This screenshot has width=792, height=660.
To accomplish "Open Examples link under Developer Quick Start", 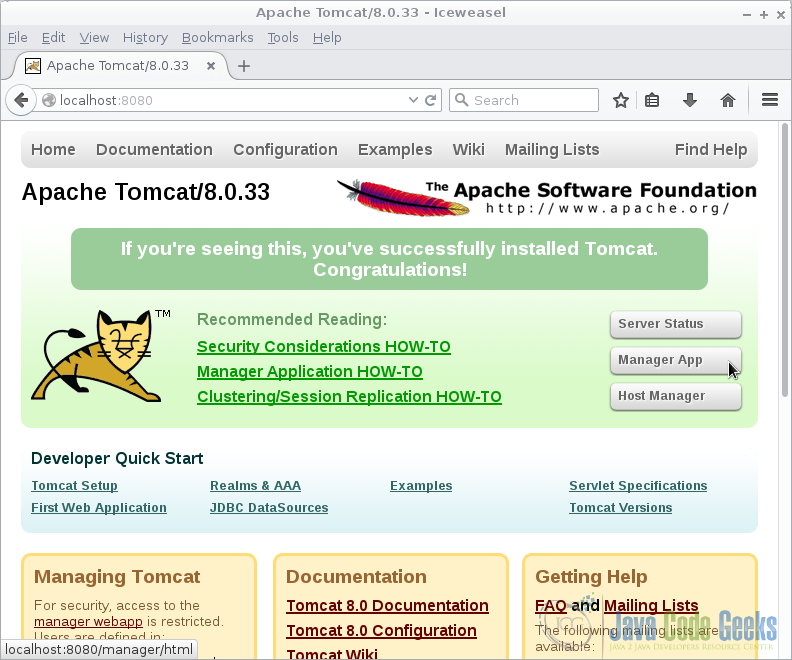I will pyautogui.click(x=421, y=485).
